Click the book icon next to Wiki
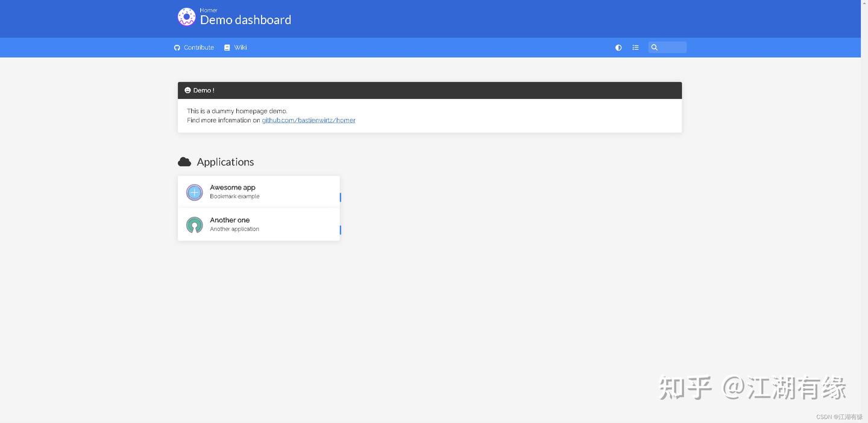This screenshot has width=868, height=423. click(x=227, y=47)
